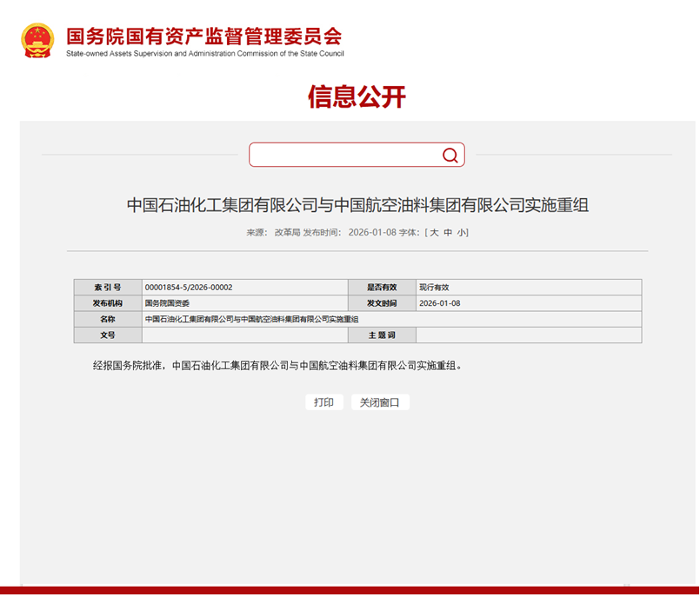Click the 主题词 label cell

click(381, 335)
